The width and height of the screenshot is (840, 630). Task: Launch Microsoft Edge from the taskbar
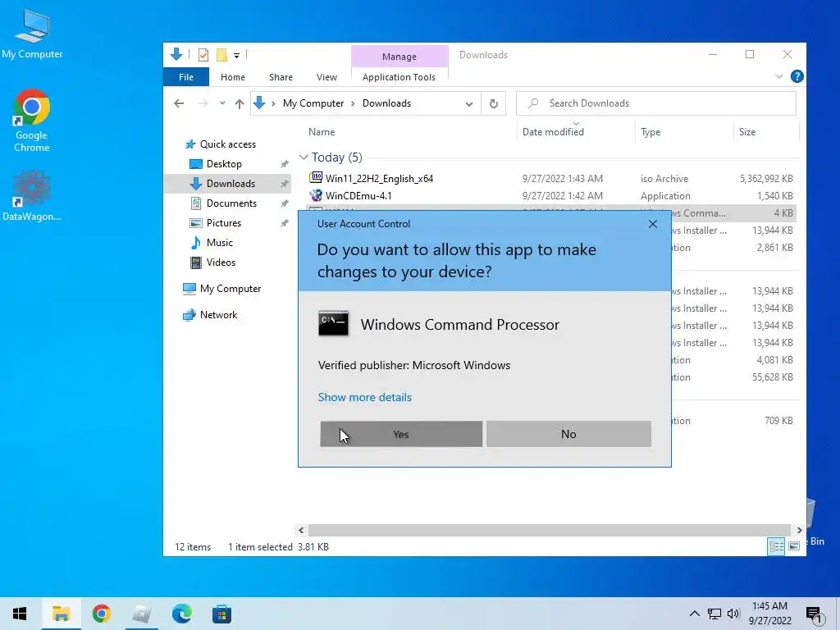click(x=181, y=614)
